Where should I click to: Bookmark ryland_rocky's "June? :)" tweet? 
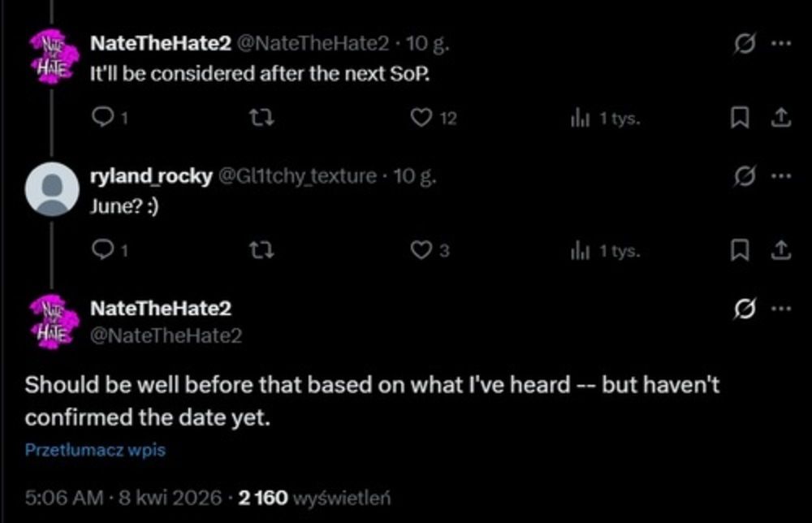[x=741, y=252]
